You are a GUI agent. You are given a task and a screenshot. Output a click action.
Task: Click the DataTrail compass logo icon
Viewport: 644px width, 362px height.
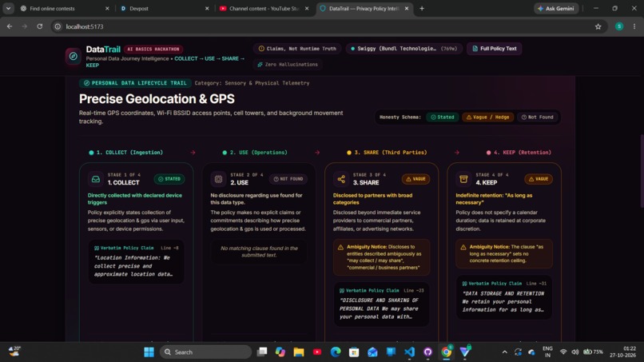pyautogui.click(x=73, y=56)
